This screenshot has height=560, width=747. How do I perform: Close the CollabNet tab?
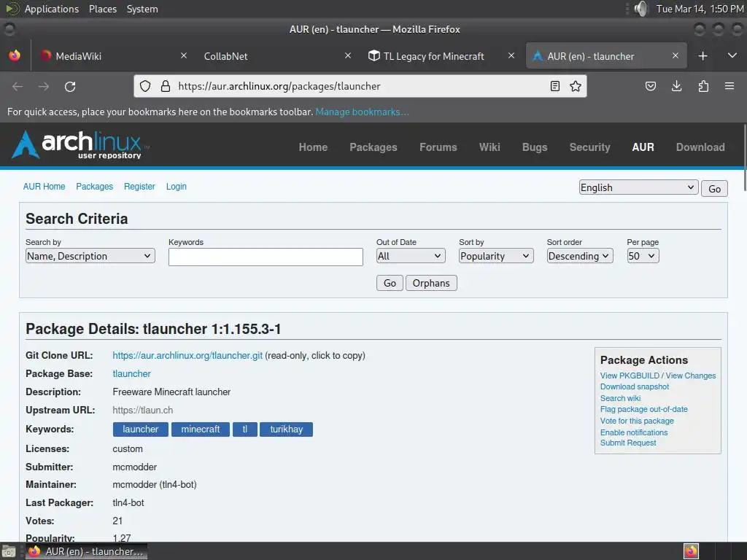(x=348, y=55)
